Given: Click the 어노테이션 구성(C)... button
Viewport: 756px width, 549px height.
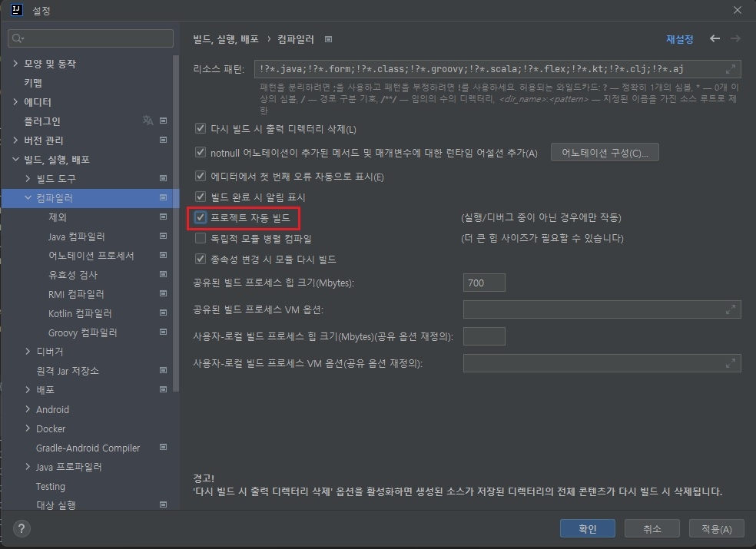Looking at the screenshot, I should click(x=605, y=153).
